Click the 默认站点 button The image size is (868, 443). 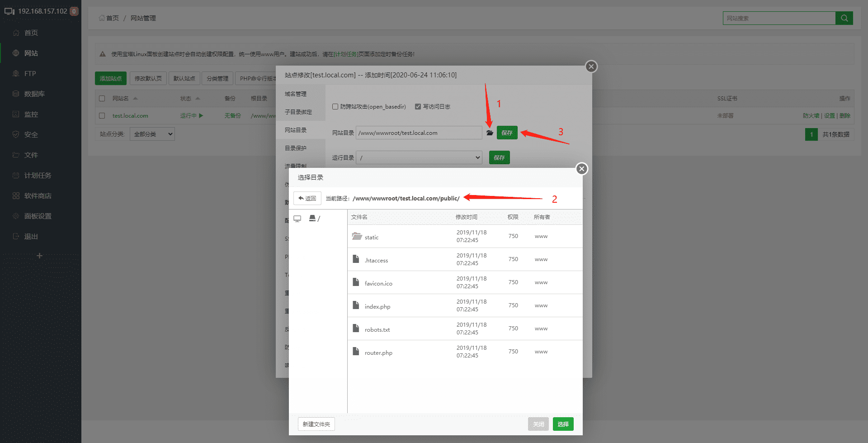pyautogui.click(x=184, y=78)
